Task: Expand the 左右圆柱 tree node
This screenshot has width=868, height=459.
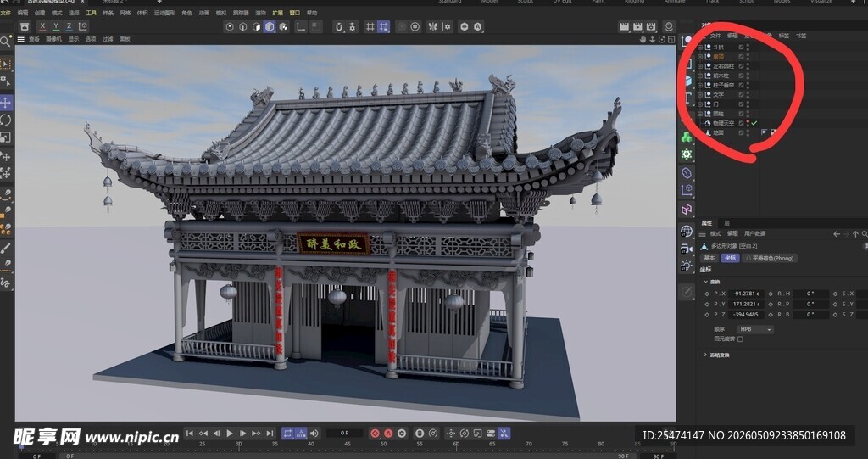Action: coord(700,66)
